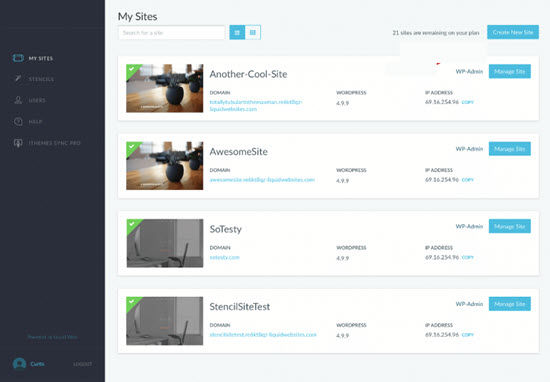Viewport: 550px width, 382px height.
Task: Click the Help question mark icon
Action: coord(18,121)
